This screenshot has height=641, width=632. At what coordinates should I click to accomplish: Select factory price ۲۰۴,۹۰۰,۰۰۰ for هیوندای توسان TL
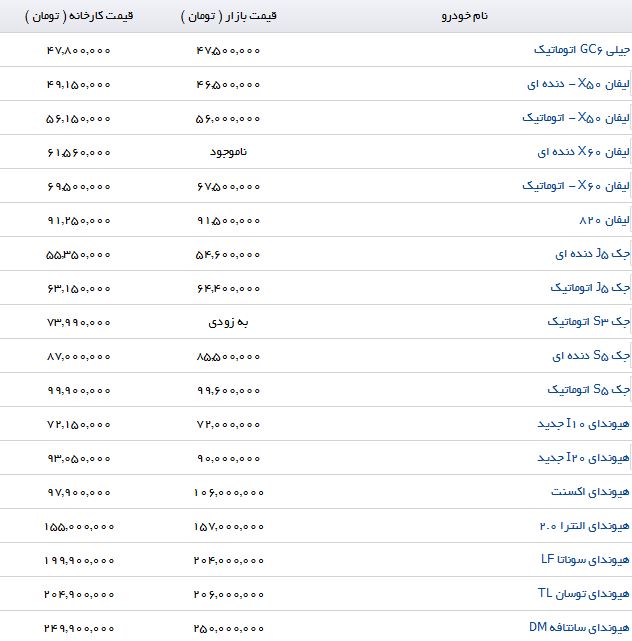click(79, 594)
